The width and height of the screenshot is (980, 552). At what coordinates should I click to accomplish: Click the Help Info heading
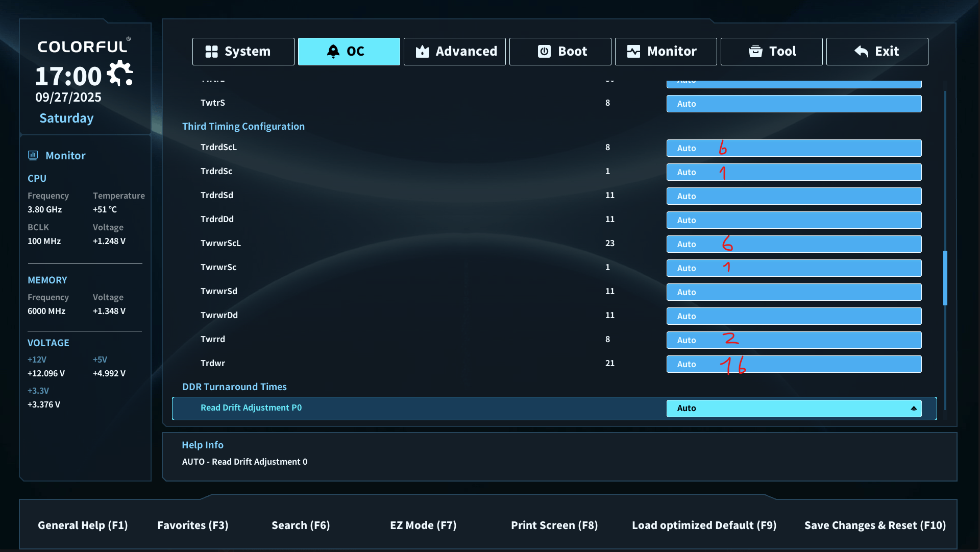pos(203,445)
